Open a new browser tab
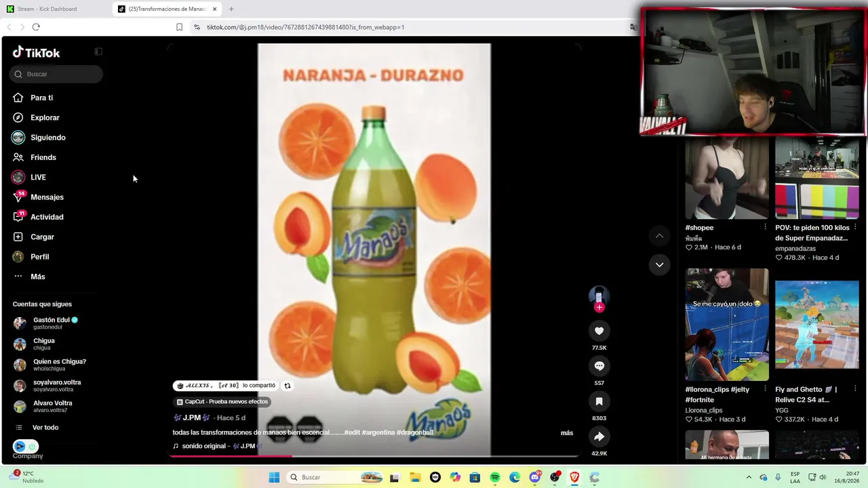868x488 pixels. (231, 9)
